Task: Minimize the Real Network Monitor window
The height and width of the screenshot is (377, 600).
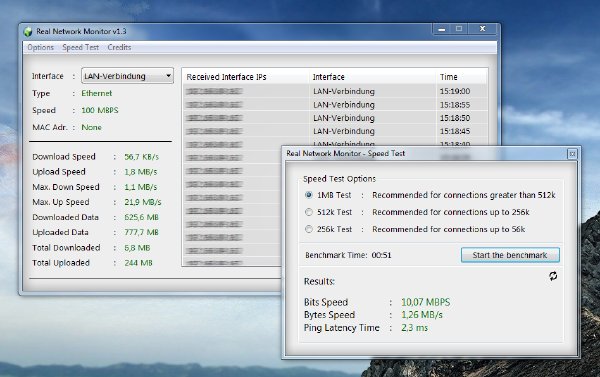Action: pos(442,29)
